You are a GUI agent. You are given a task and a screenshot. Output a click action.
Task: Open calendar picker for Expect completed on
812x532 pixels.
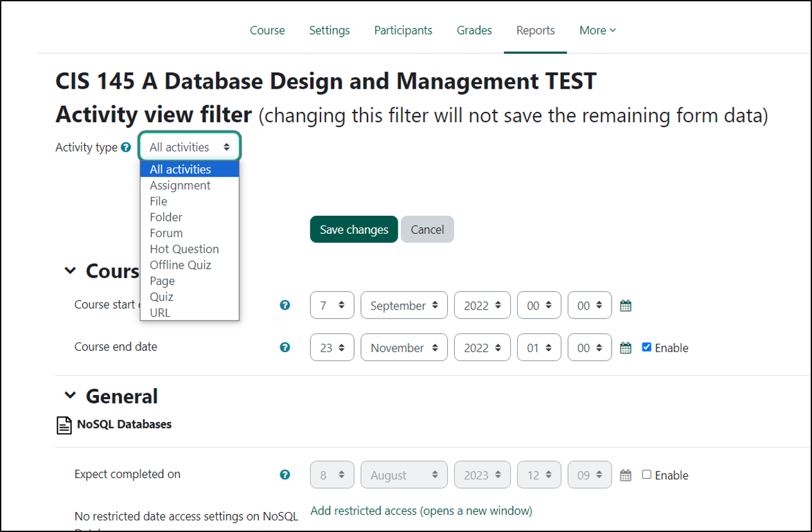click(x=626, y=475)
